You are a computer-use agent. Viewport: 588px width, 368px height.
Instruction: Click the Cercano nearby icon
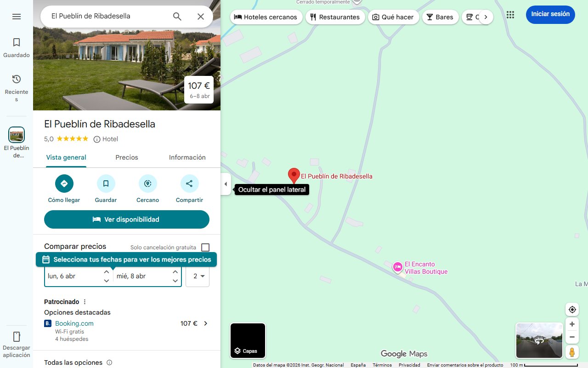[148, 184]
